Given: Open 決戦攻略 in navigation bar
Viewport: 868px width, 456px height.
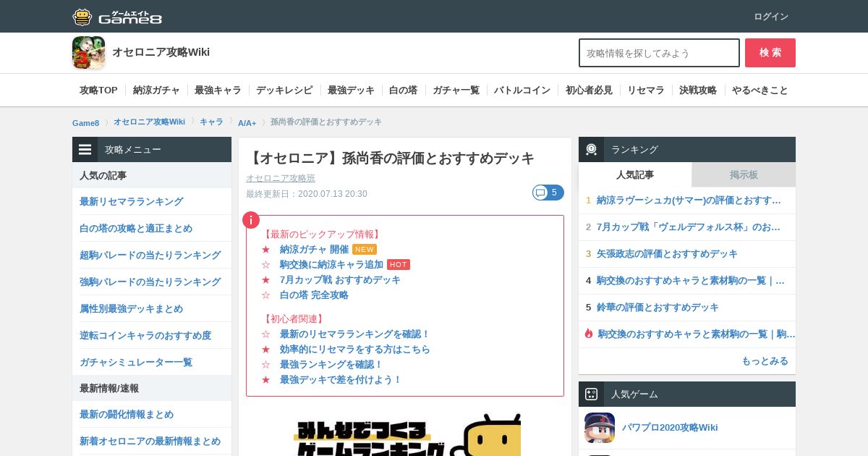Looking at the screenshot, I should pos(698,90).
